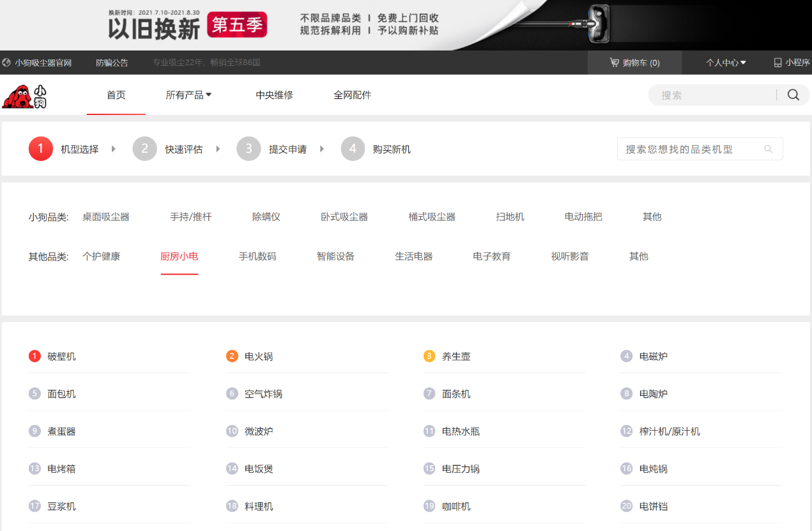This screenshot has height=531, width=812.
Task: Click the 小程序 mini-program icon
Action: [777, 63]
